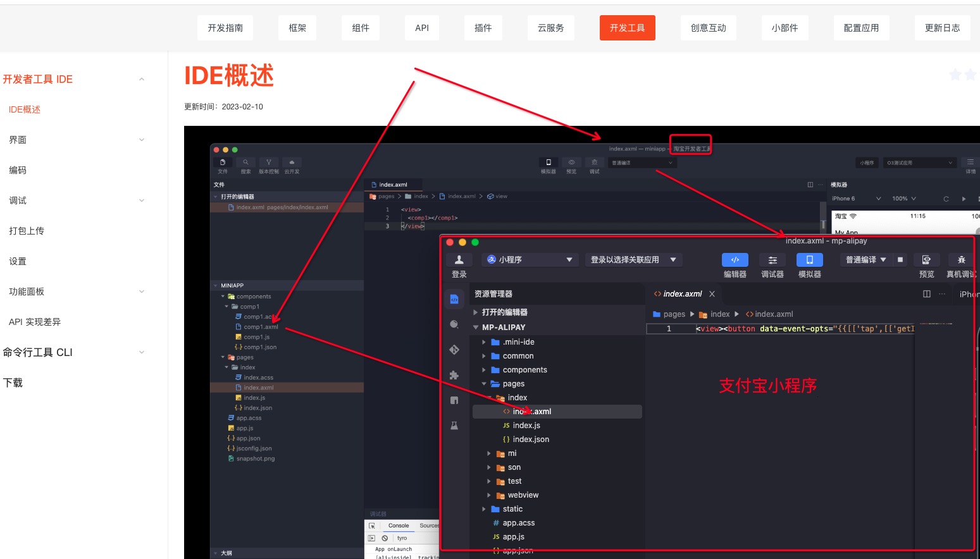The height and width of the screenshot is (559, 980).
Task: Click split editor icon in Alipay IDE editor
Action: point(927,294)
